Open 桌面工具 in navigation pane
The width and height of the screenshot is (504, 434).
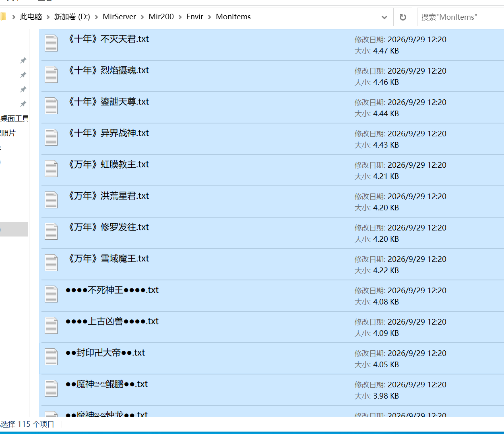click(14, 119)
